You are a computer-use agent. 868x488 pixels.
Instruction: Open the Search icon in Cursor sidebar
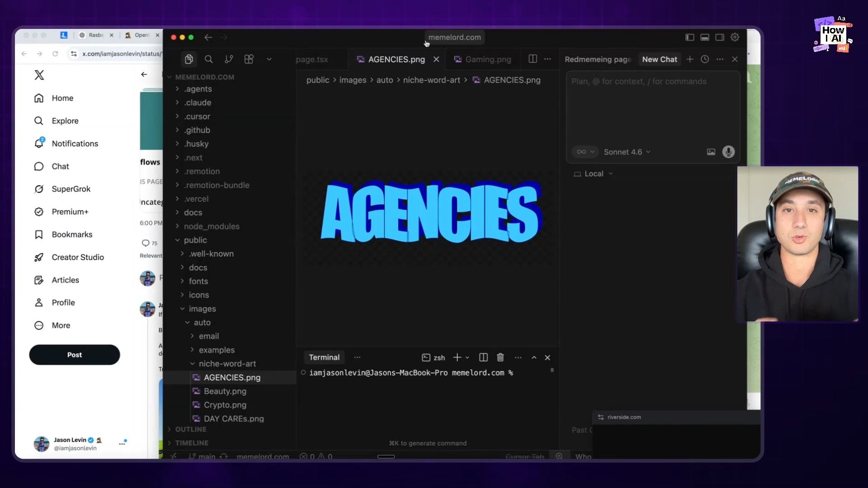point(209,59)
